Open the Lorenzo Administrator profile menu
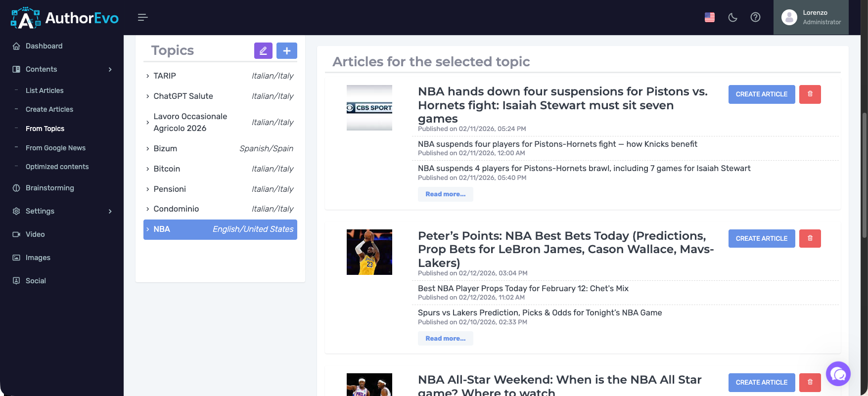 811,17
